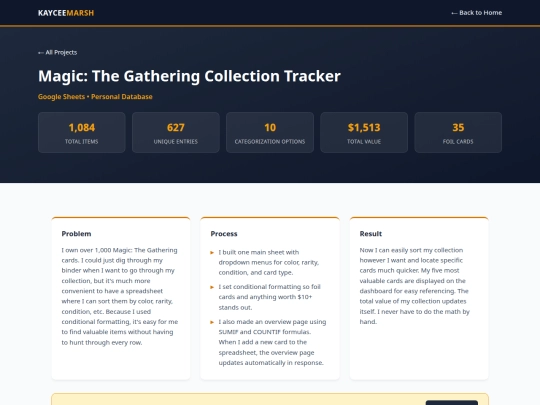Click the arrow bullet beside 'I set conditional formatting'
This screenshot has height=405, width=540.
(212, 287)
